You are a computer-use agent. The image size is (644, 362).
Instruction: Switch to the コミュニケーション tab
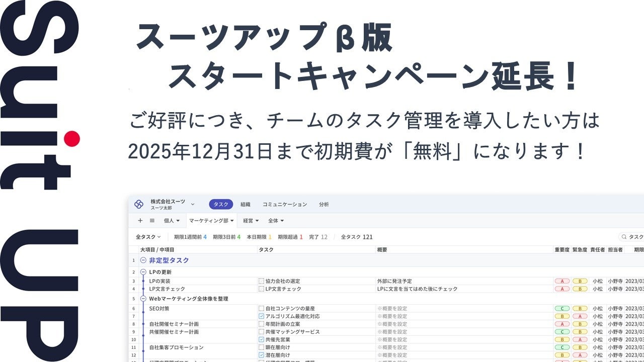click(285, 204)
